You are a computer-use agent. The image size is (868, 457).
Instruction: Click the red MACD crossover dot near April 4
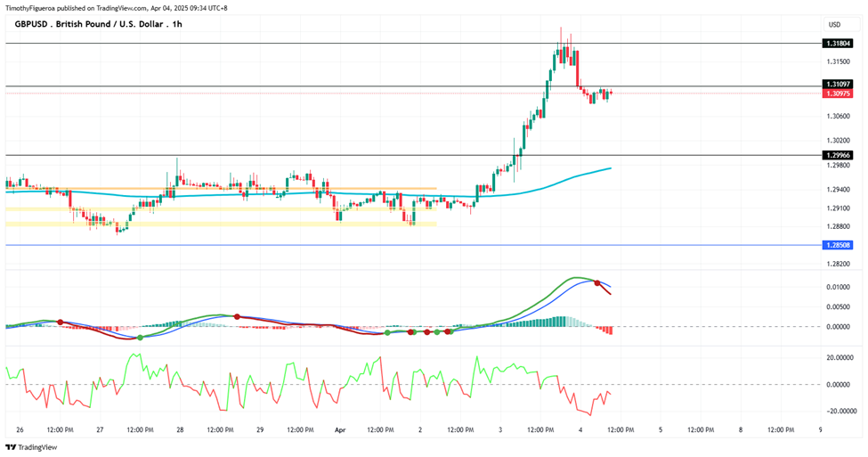tap(596, 283)
